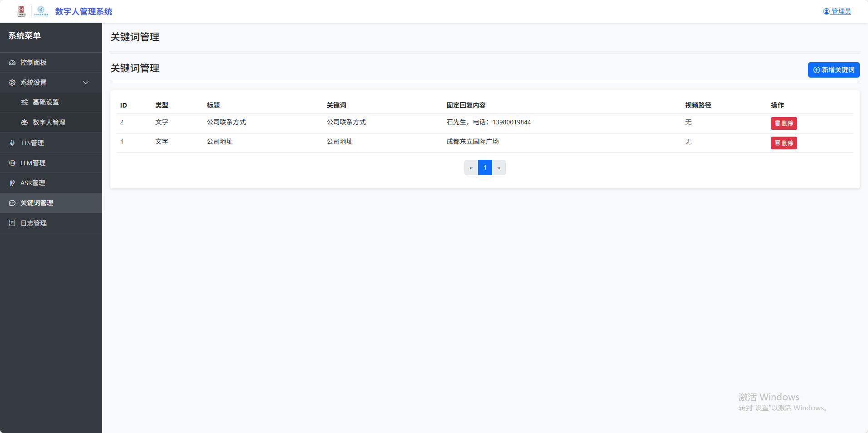This screenshot has width=868, height=433.
Task: Click the LLM管理 chip icon
Action: point(12,163)
